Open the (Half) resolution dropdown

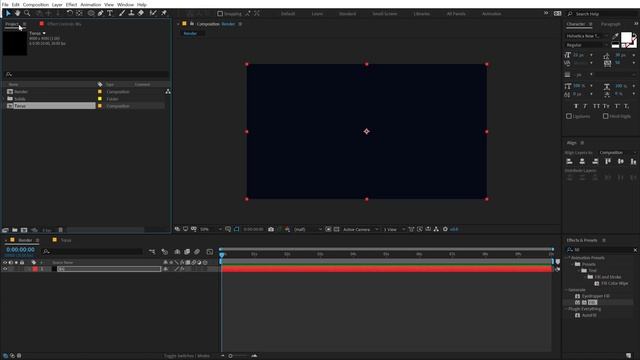coord(308,229)
